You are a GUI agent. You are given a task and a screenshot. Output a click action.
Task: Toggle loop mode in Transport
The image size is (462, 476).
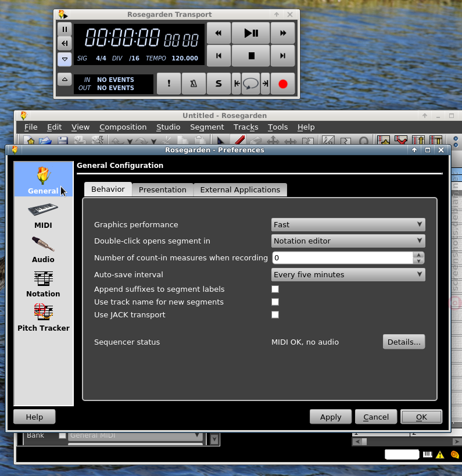[250, 84]
